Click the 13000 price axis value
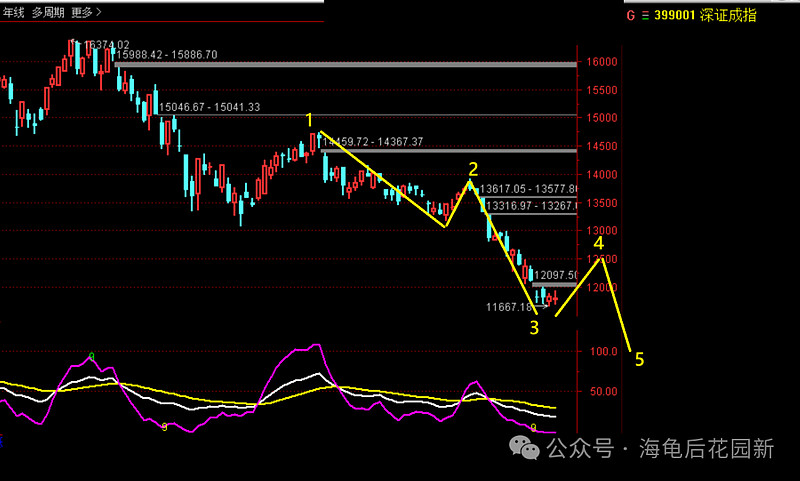 coord(602,231)
